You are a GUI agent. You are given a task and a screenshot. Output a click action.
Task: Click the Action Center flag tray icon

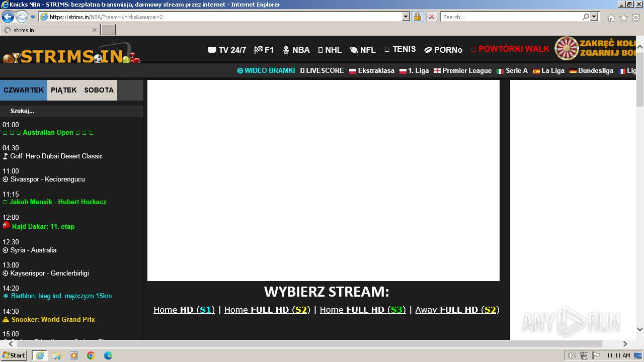click(x=596, y=355)
